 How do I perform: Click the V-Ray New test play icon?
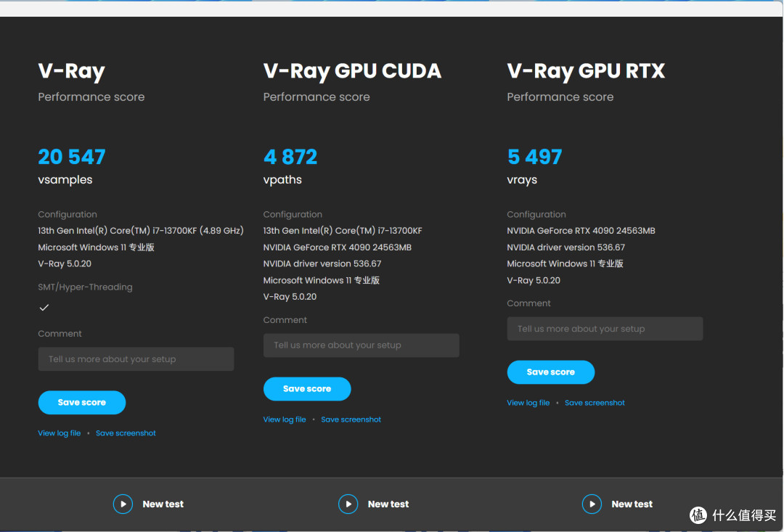[123, 504]
